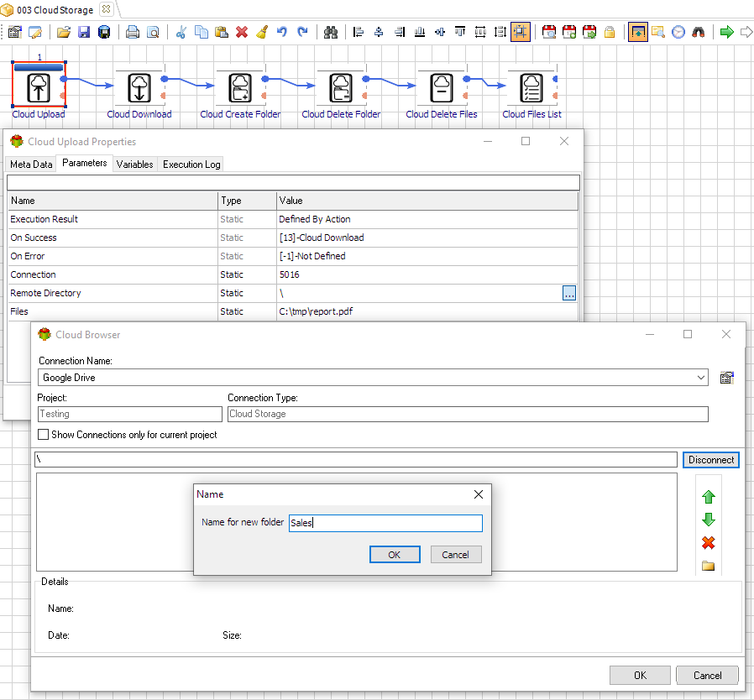Click the Connection Type Cloud Storage field
Screen dimensions: 754x700
(x=468, y=414)
